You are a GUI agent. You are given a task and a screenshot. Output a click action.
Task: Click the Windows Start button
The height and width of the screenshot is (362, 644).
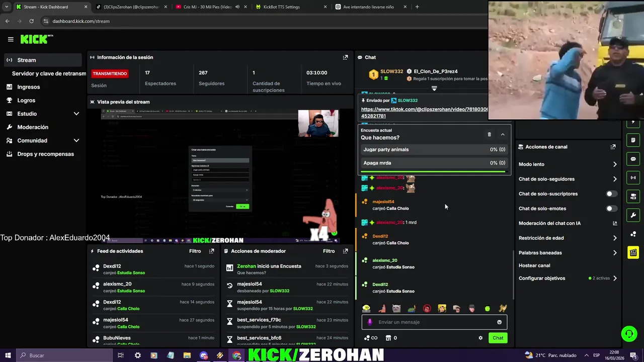8,355
